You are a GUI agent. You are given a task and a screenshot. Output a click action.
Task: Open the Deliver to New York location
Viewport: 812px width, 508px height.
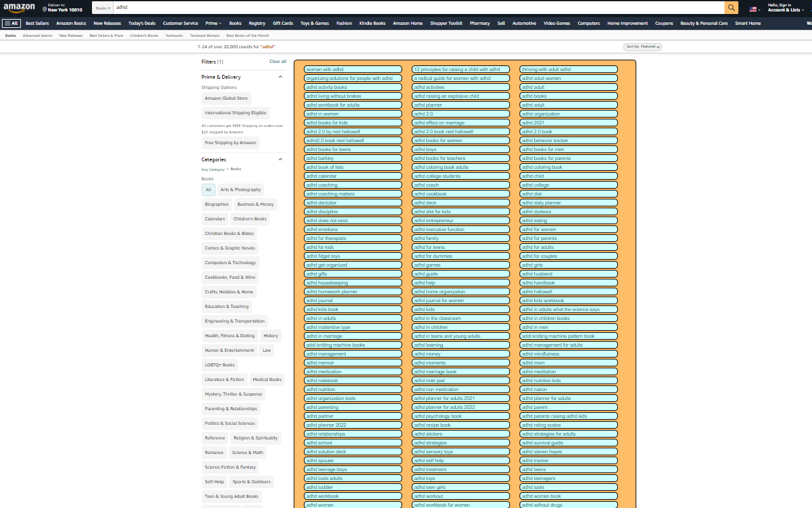(63, 8)
